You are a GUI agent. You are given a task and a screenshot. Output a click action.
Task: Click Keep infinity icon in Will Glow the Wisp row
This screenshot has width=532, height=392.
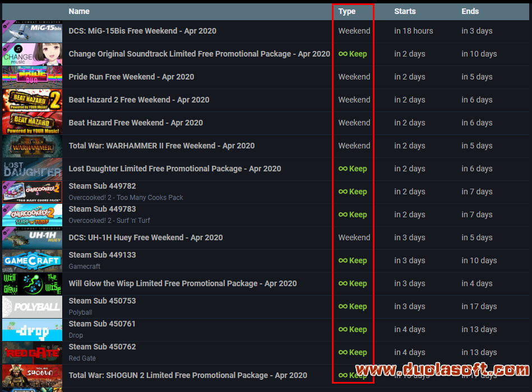[343, 283]
